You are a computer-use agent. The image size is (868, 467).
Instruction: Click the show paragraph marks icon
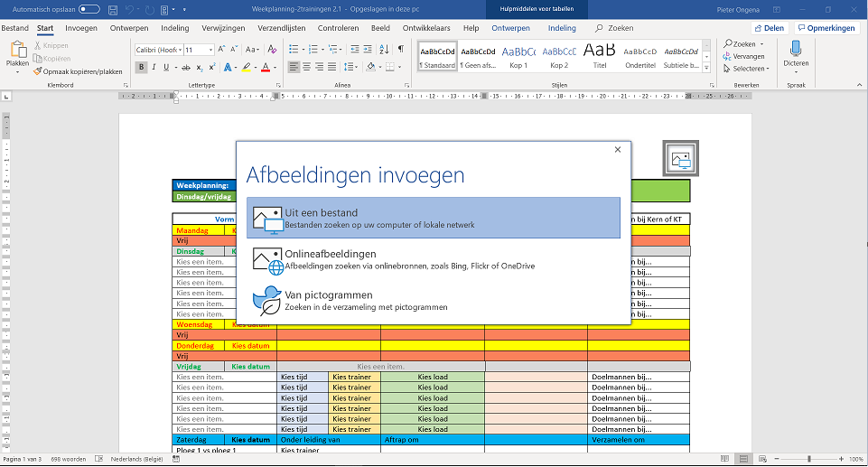pos(400,50)
